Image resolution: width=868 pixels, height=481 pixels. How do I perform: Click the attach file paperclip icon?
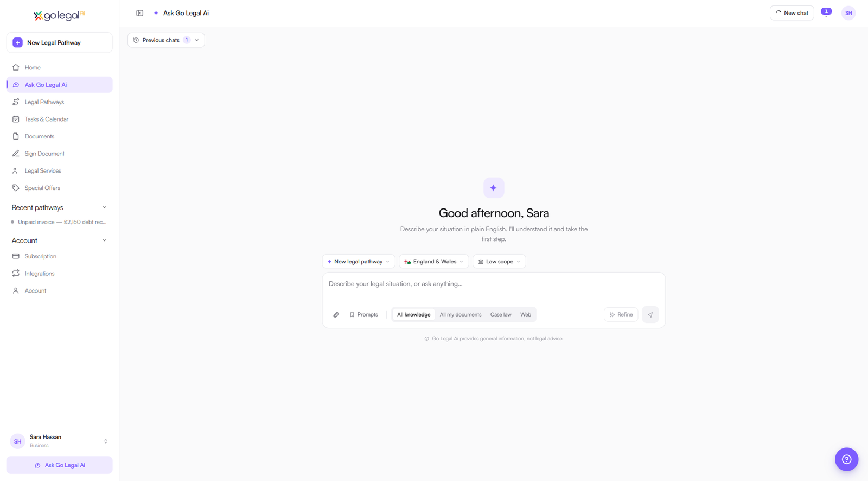pyautogui.click(x=336, y=315)
